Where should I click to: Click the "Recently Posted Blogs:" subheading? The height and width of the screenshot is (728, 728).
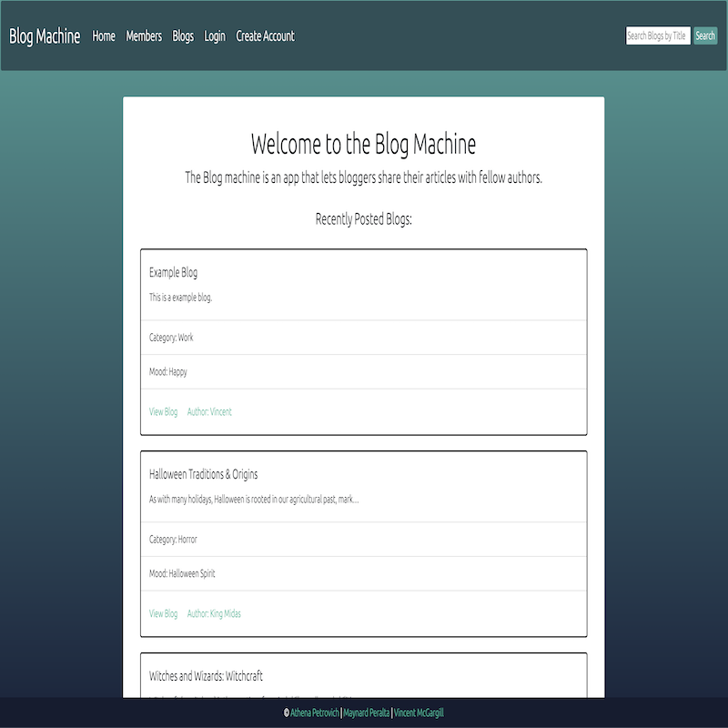click(363, 219)
